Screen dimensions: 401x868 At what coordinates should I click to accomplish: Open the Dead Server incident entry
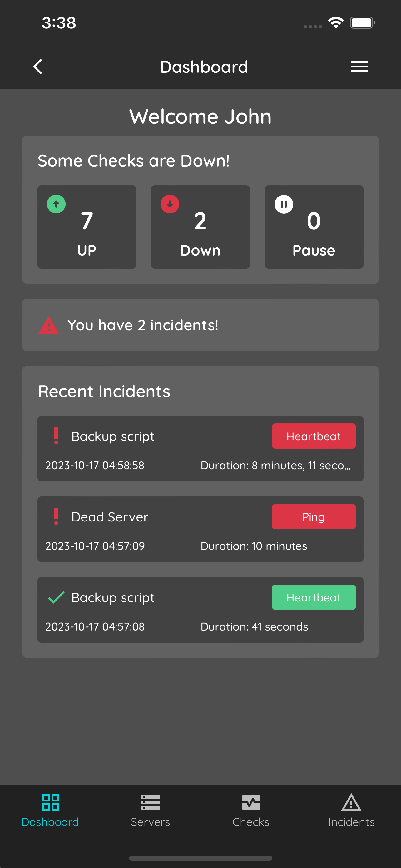pos(200,530)
